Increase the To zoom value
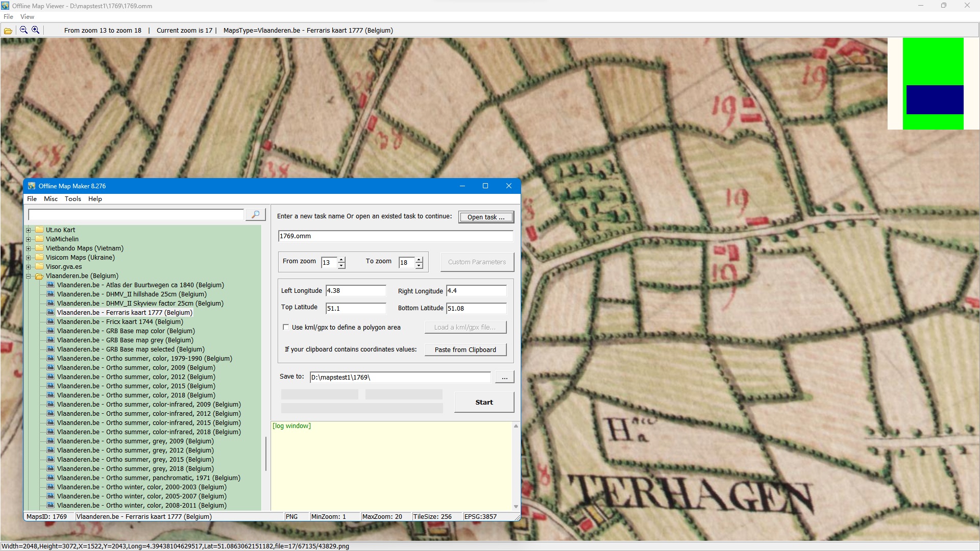 point(419,259)
